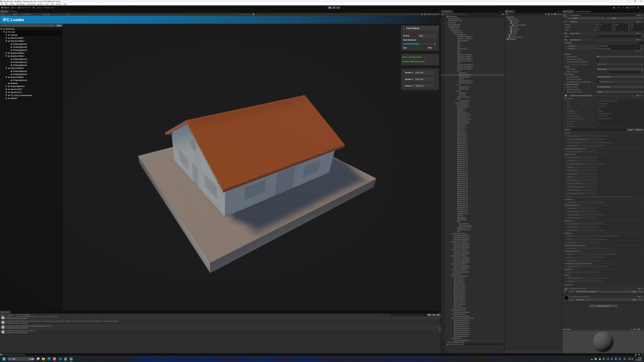
Task: Click the Open button in IFC Loader
Action: 59,25
